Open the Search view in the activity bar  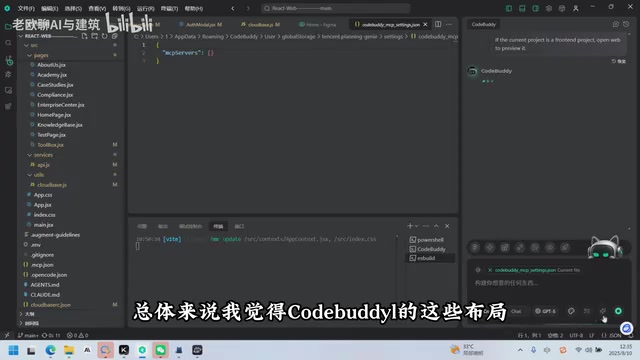click(8, 43)
